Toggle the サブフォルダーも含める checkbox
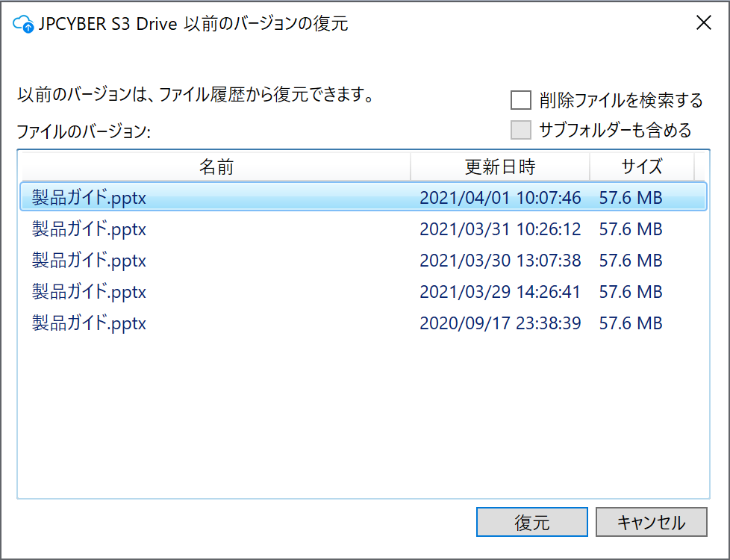The width and height of the screenshot is (730, 560). (x=520, y=130)
